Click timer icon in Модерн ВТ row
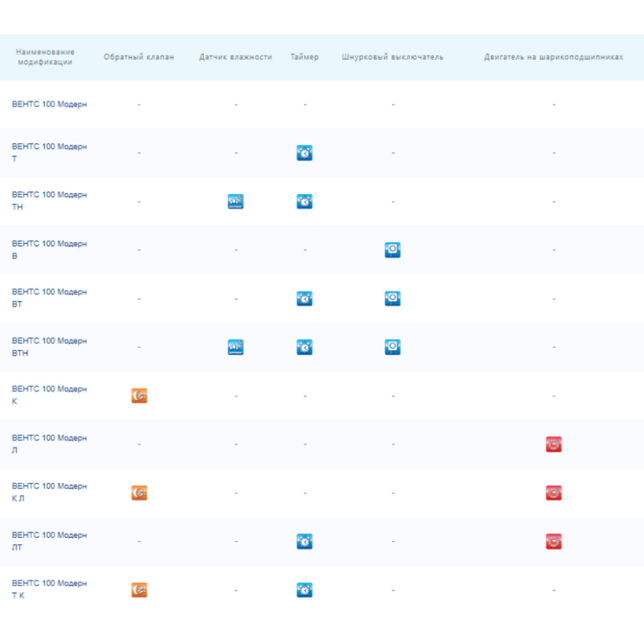644x644 pixels. point(305,299)
